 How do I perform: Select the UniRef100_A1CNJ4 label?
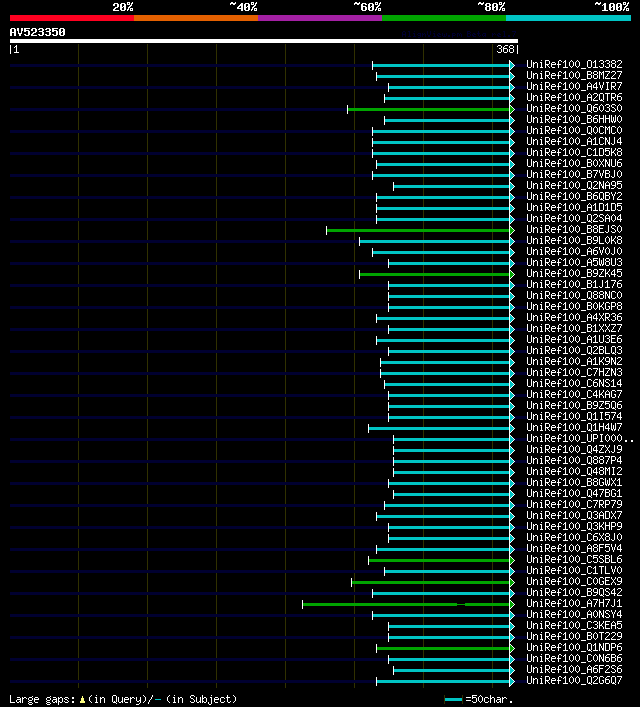coord(574,141)
